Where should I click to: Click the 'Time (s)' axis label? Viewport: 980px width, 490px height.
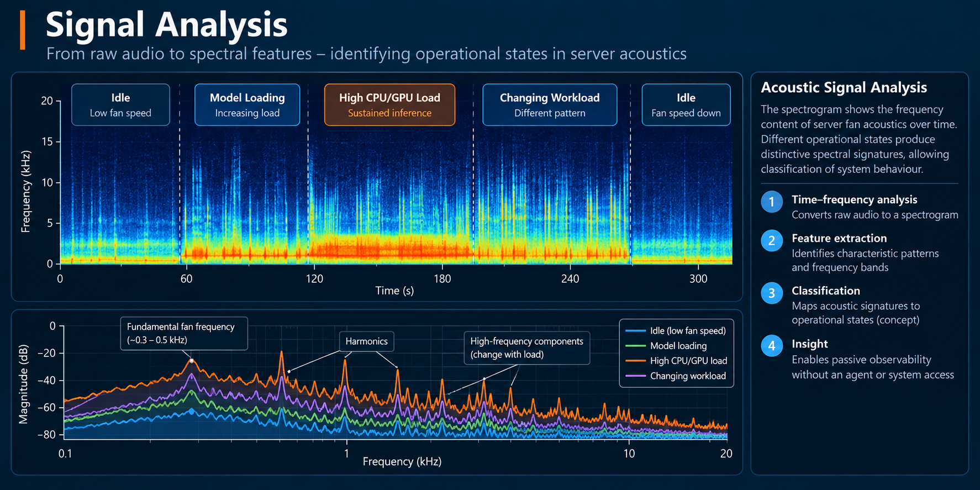[x=394, y=291]
